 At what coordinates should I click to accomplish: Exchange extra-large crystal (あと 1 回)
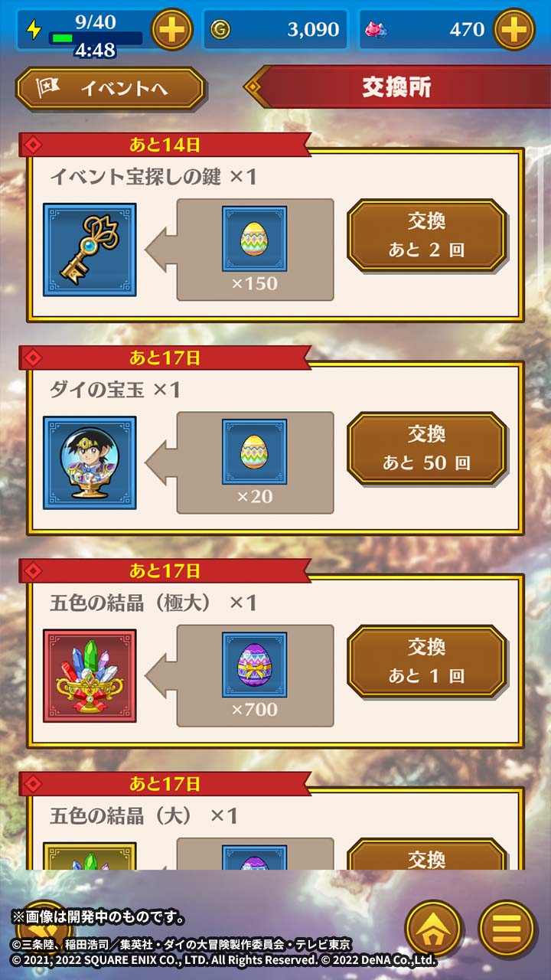coord(426,661)
